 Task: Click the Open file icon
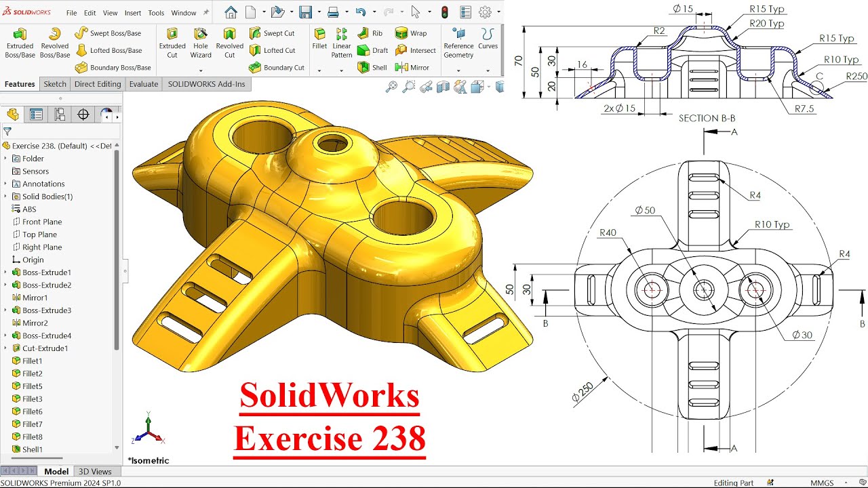(x=277, y=12)
